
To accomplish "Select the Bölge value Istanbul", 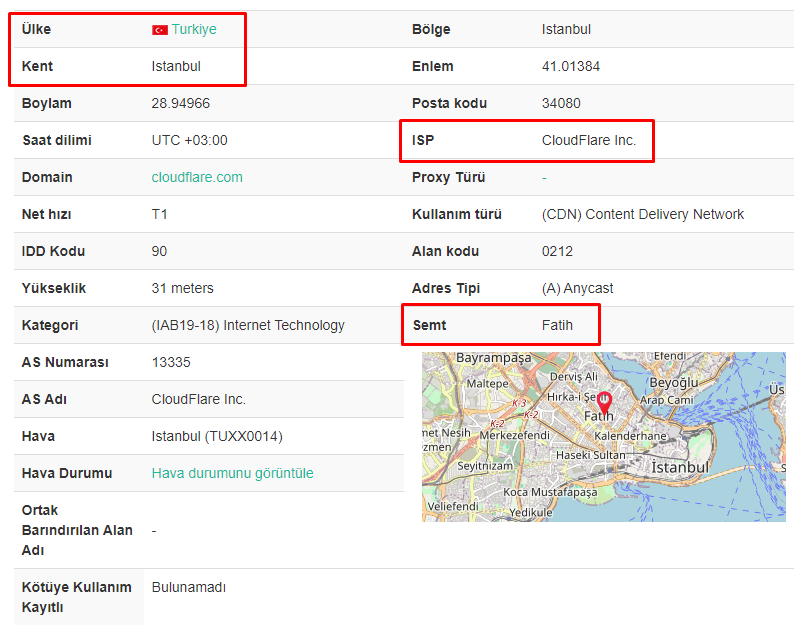I will coord(566,29).
